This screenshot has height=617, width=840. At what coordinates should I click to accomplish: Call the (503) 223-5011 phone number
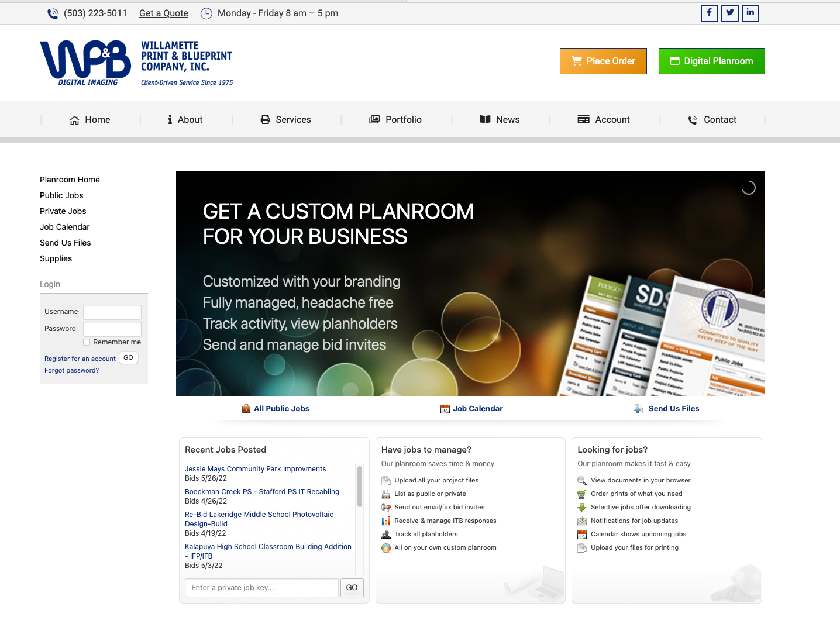(x=95, y=13)
